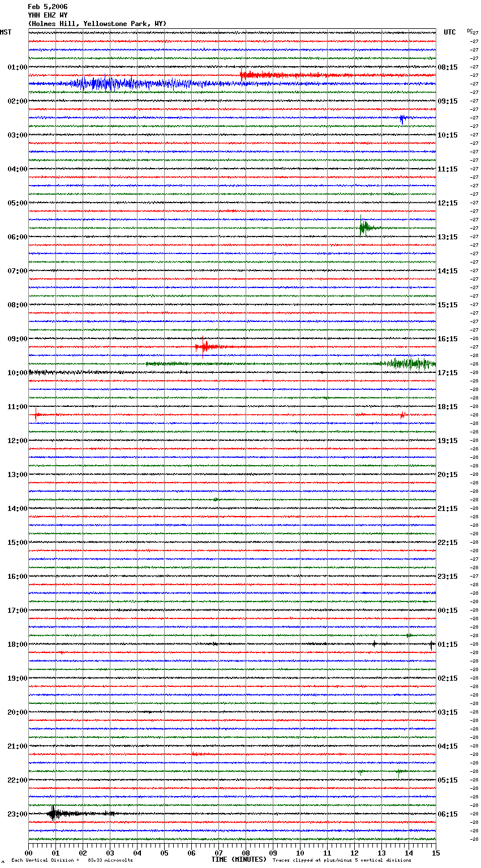Click the '21:15' UTC time label

[448, 509]
